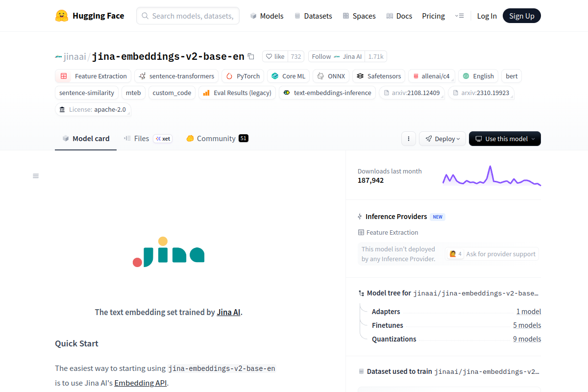
Task: Open Jina AI's Embedding API link
Action: (140, 383)
